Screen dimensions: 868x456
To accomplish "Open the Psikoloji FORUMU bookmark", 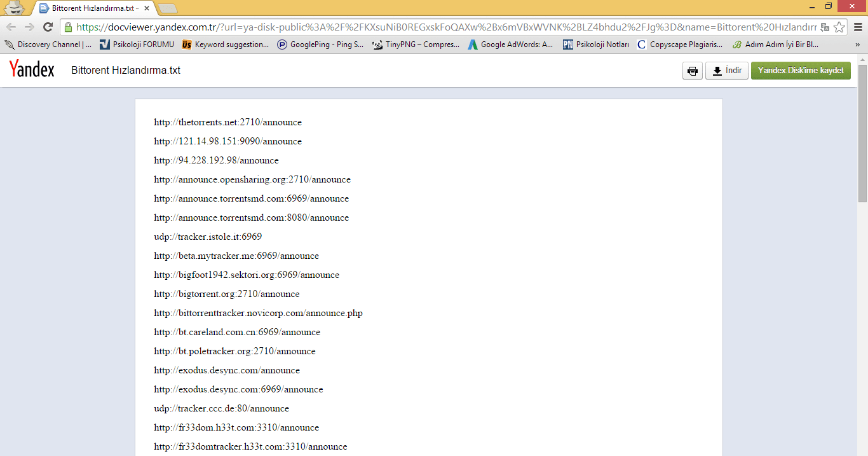I will pyautogui.click(x=137, y=45).
